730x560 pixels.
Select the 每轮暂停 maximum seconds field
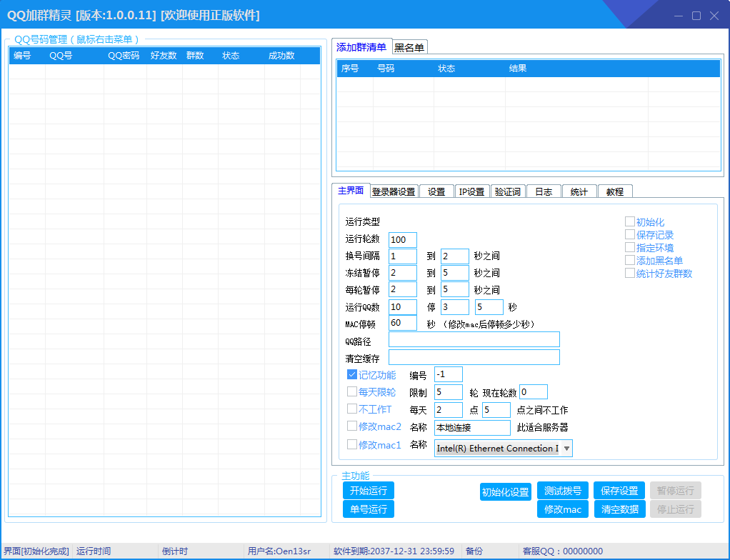pos(455,289)
